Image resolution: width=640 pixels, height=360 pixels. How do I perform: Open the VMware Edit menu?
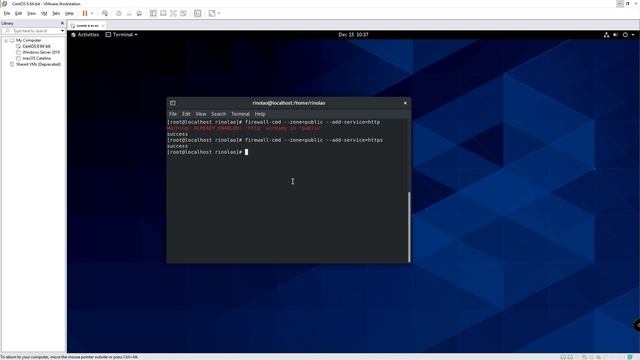click(x=18, y=13)
